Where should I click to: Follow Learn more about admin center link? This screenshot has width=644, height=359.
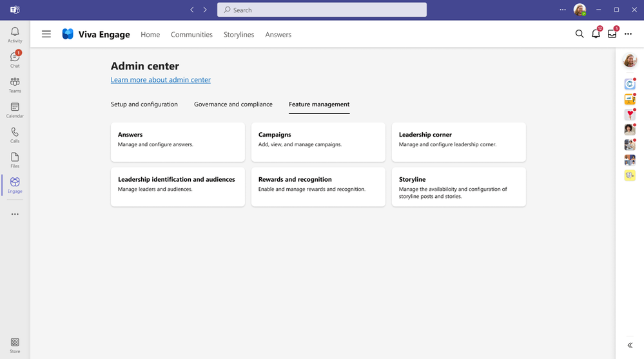(x=161, y=80)
